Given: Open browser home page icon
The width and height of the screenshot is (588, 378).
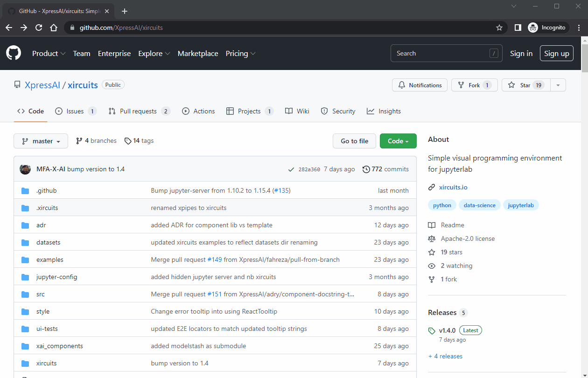Looking at the screenshot, I should point(54,28).
